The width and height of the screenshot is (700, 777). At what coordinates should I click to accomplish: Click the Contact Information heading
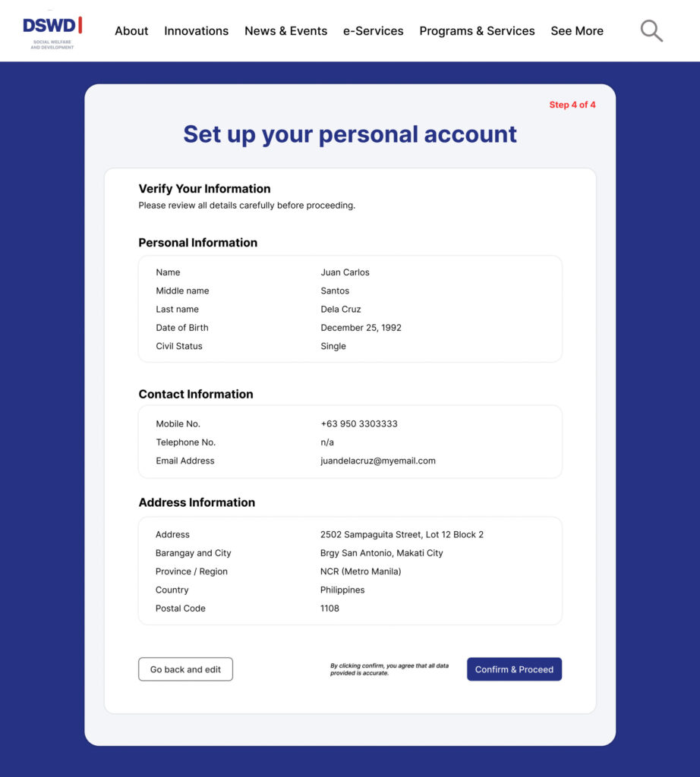click(196, 395)
